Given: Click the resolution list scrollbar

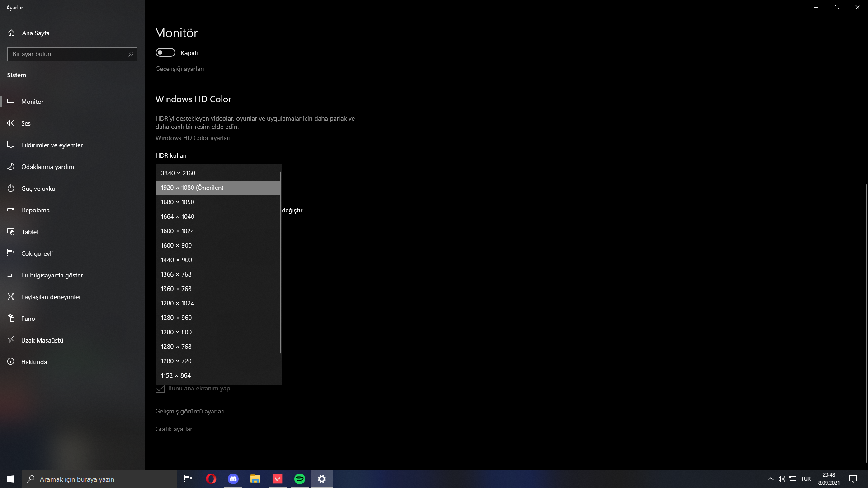Looking at the screenshot, I should 280,262.
